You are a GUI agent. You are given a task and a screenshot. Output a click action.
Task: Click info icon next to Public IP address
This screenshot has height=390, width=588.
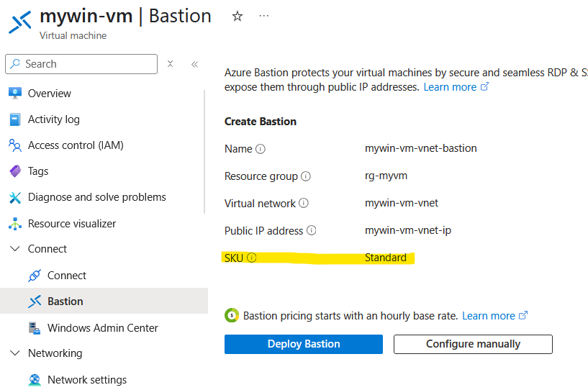coord(311,230)
